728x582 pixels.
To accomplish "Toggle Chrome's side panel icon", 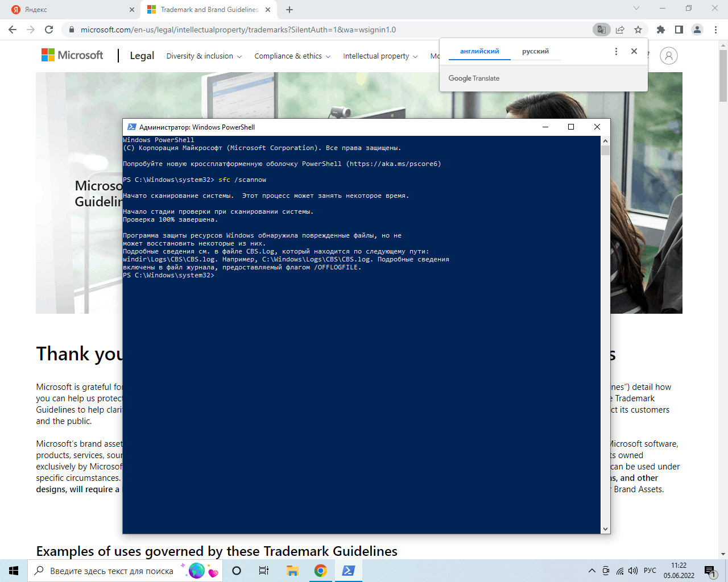I will (679, 30).
